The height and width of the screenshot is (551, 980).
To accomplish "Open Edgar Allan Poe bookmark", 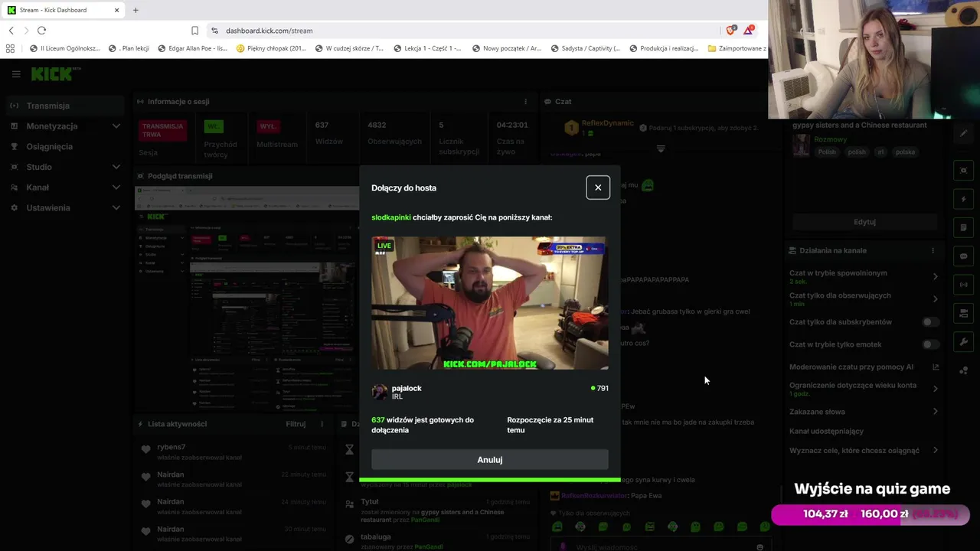I will [x=192, y=48].
